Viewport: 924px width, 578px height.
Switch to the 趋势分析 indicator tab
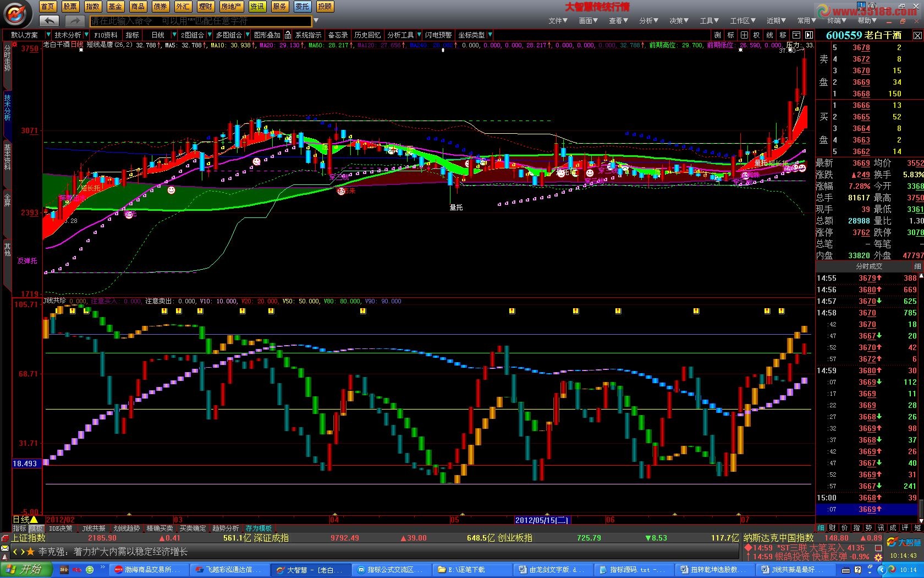[226, 528]
